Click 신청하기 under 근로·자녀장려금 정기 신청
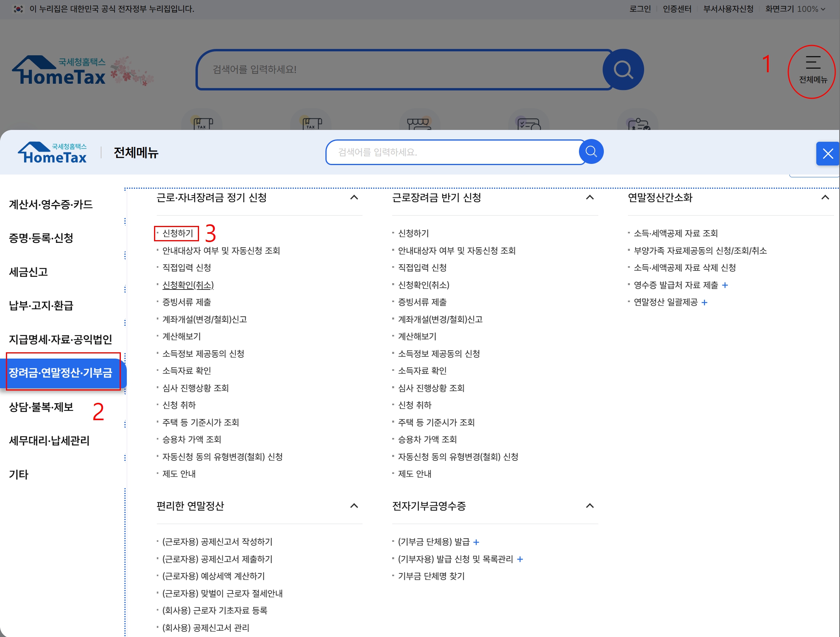840x637 pixels. coord(178,233)
